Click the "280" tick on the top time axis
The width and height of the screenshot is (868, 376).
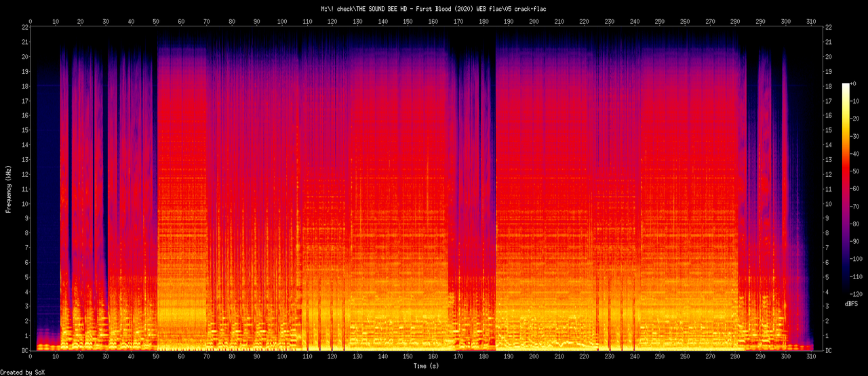pyautogui.click(x=735, y=22)
